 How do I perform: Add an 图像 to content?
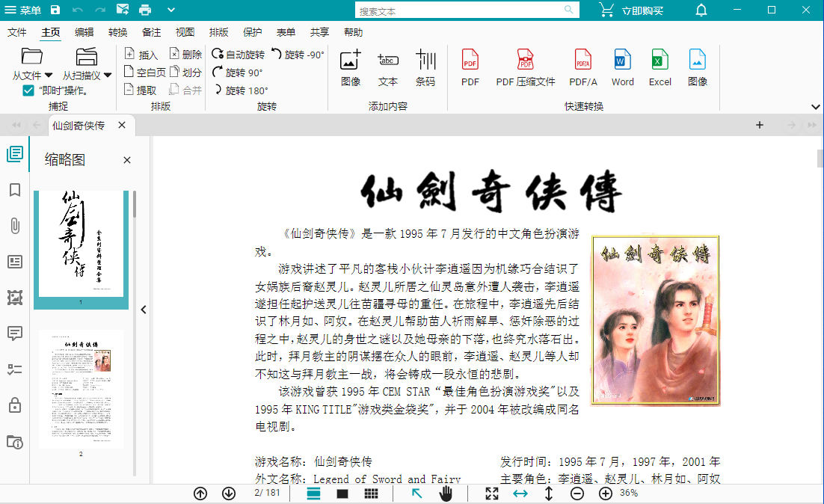coord(351,68)
